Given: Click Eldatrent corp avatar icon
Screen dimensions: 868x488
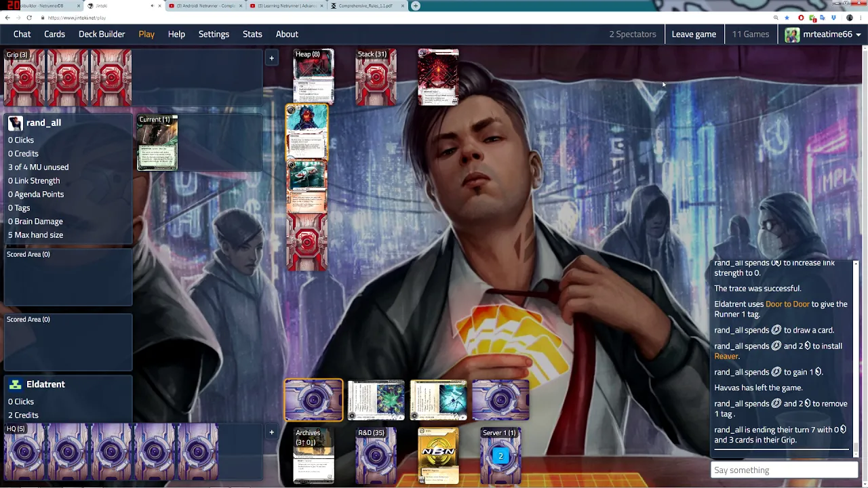Looking at the screenshot, I should coord(15,384).
